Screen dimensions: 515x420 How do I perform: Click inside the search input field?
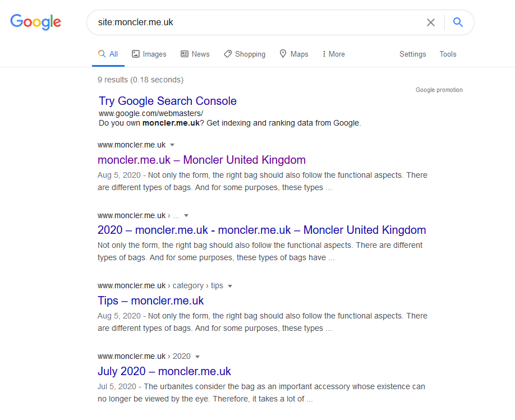(x=252, y=22)
